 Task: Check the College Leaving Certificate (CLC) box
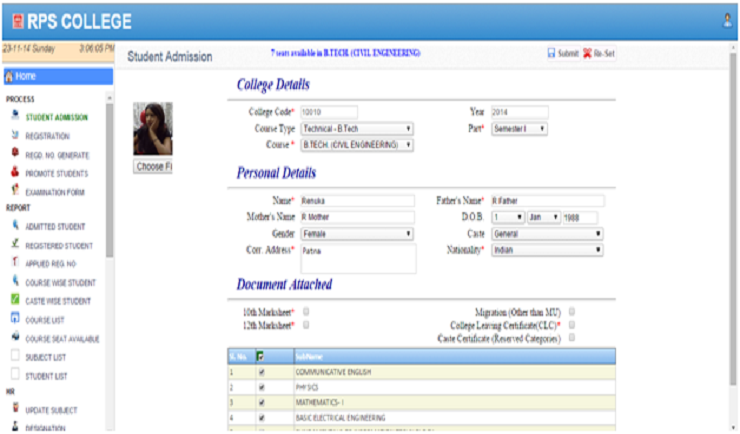tap(572, 325)
